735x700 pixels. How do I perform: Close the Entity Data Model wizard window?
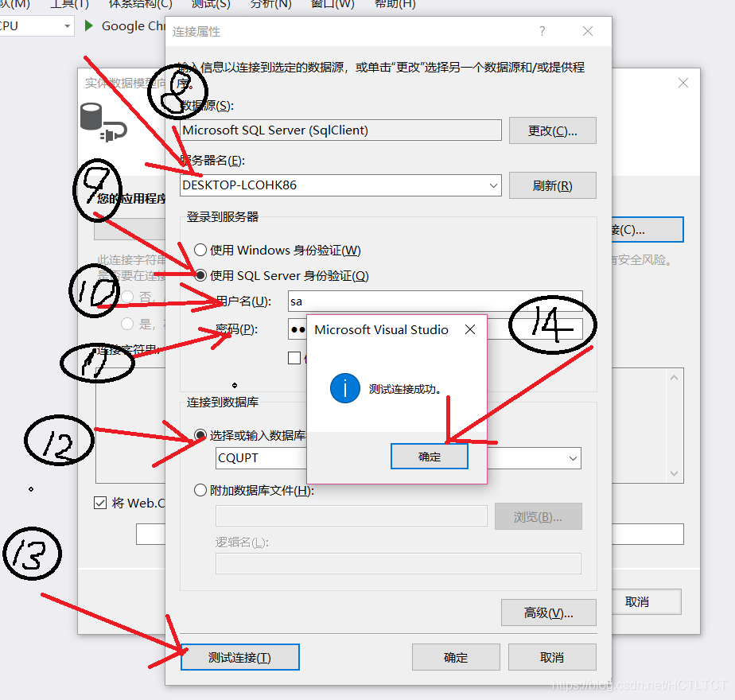coord(683,83)
